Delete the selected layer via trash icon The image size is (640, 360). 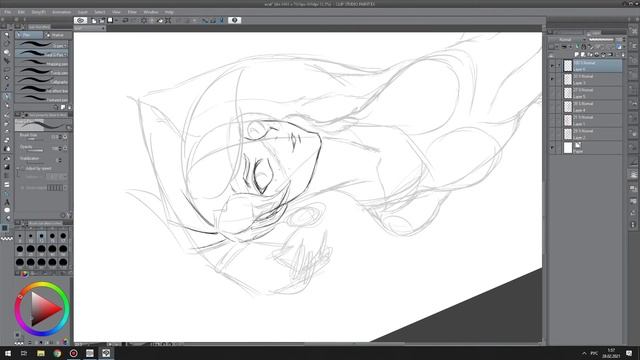pos(623,54)
